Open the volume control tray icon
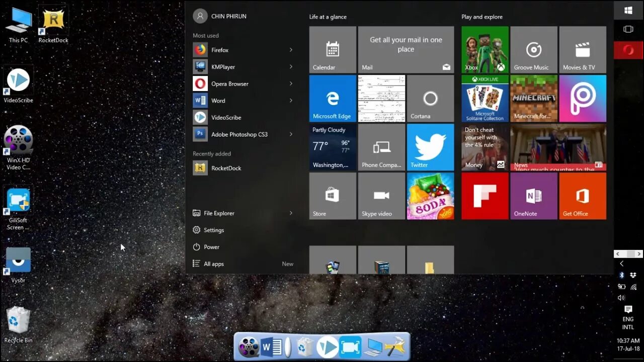 (621, 298)
